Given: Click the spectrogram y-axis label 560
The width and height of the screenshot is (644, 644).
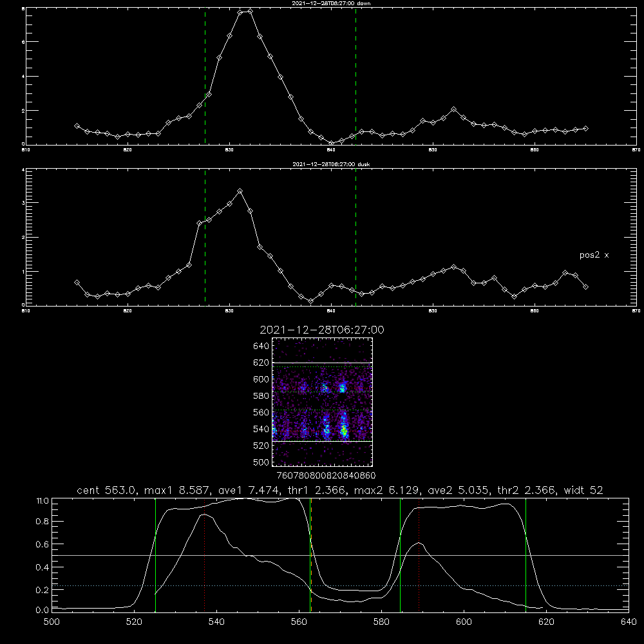Looking at the screenshot, I should click(x=261, y=412).
